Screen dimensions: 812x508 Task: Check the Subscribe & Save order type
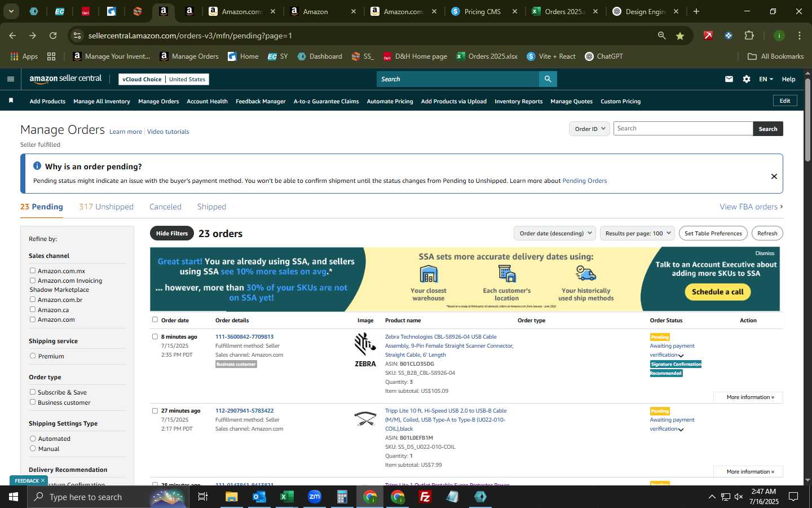(x=33, y=392)
